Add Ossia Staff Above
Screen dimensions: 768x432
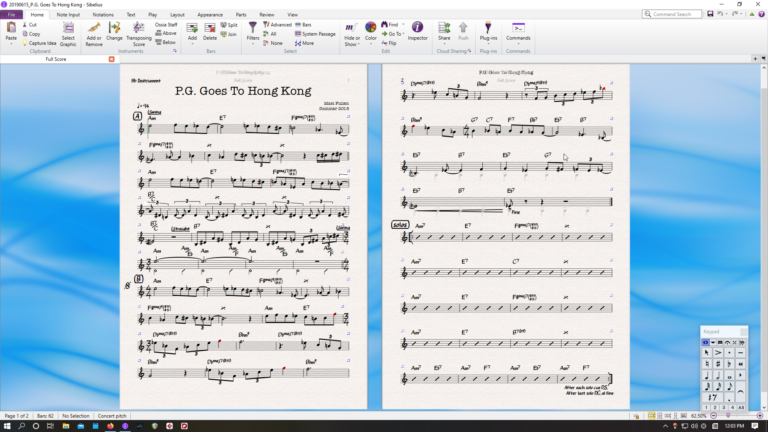(166, 33)
